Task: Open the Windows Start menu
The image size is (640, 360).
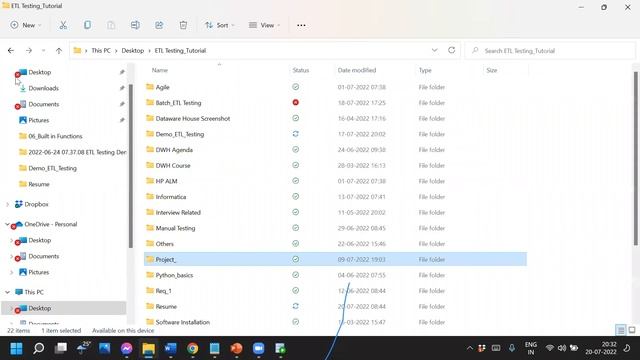Action: click(x=16, y=349)
